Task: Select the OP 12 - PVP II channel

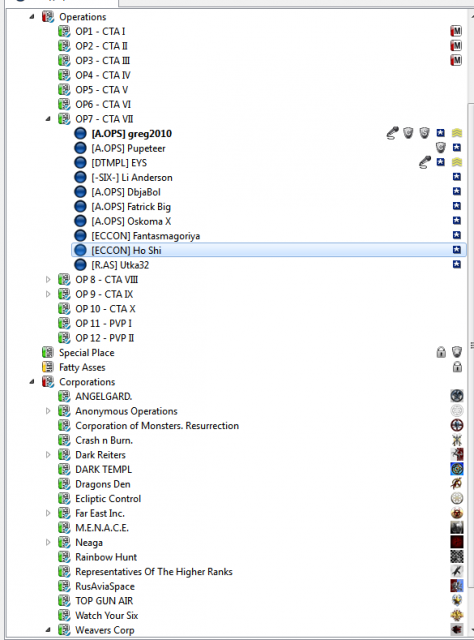Action: [105, 338]
